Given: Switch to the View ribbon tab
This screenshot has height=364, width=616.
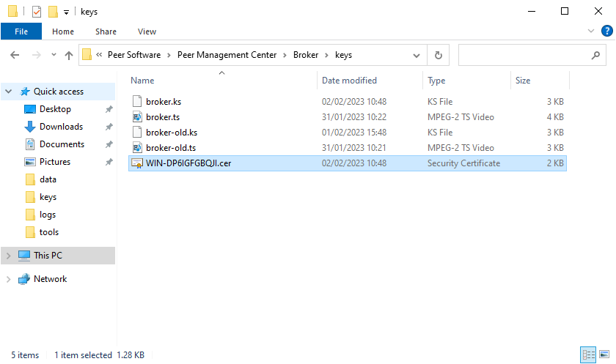Looking at the screenshot, I should 147,31.
